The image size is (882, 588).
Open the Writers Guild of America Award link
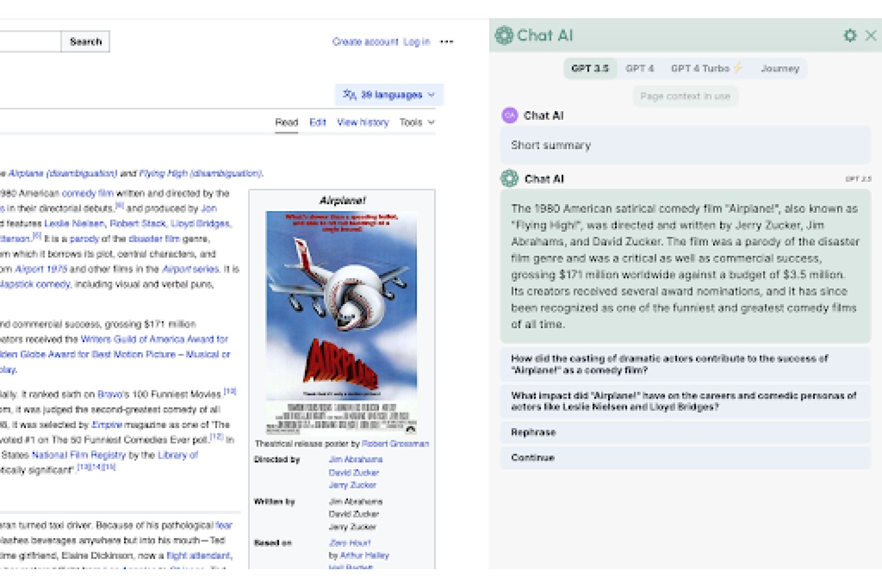(154, 339)
